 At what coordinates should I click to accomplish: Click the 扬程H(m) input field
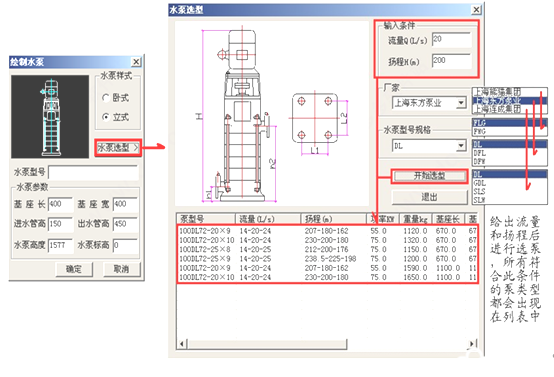[x=452, y=61]
